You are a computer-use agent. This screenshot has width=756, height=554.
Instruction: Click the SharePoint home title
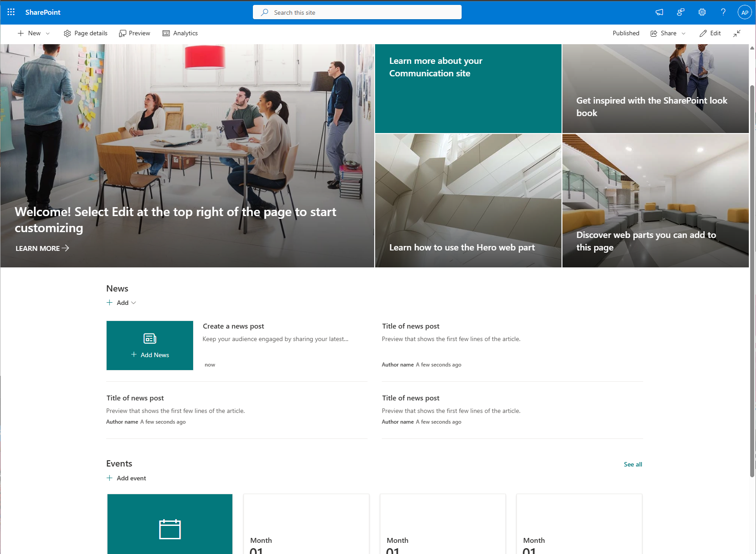click(x=43, y=12)
